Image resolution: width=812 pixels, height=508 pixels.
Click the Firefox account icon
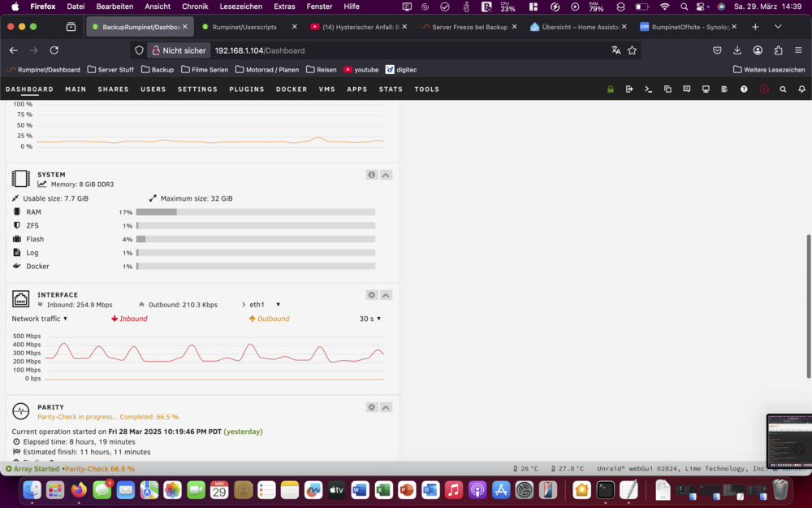tap(758, 50)
